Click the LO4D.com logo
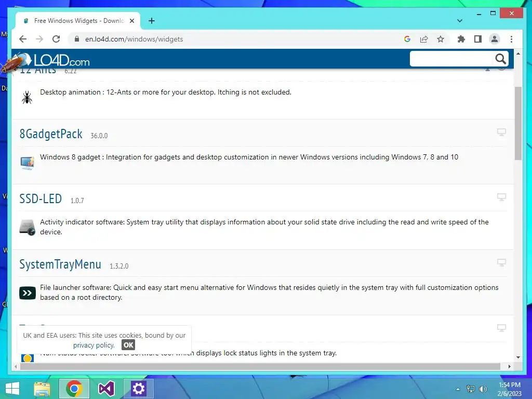 point(54,60)
